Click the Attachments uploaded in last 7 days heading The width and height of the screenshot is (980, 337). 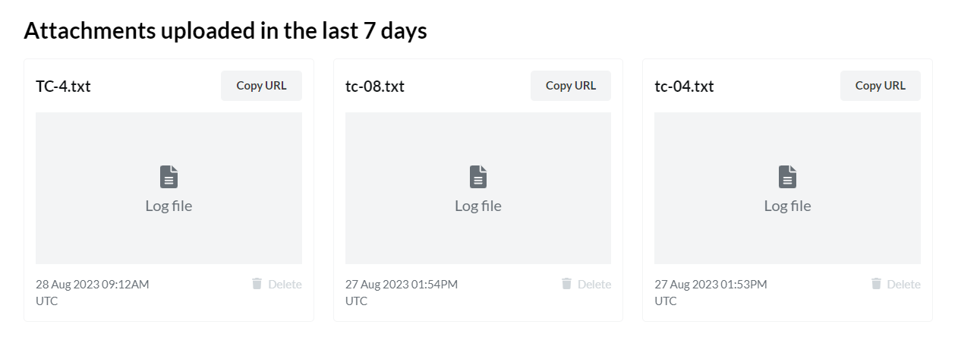coord(225,31)
